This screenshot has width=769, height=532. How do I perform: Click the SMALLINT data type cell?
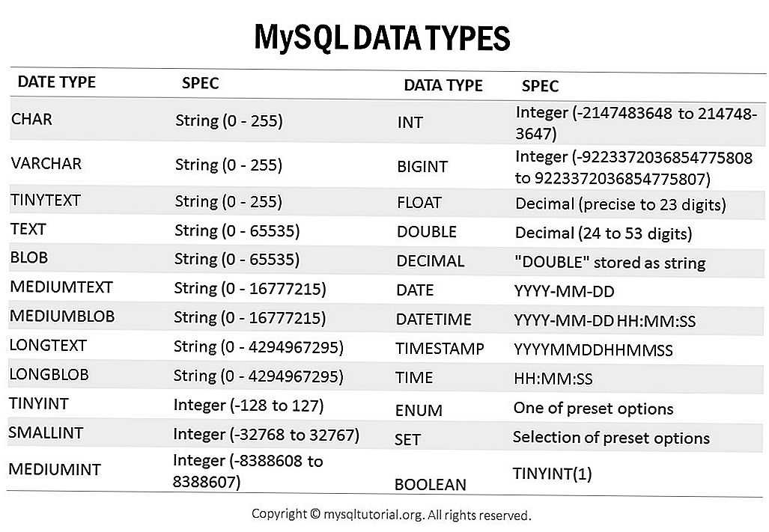[x=46, y=432]
